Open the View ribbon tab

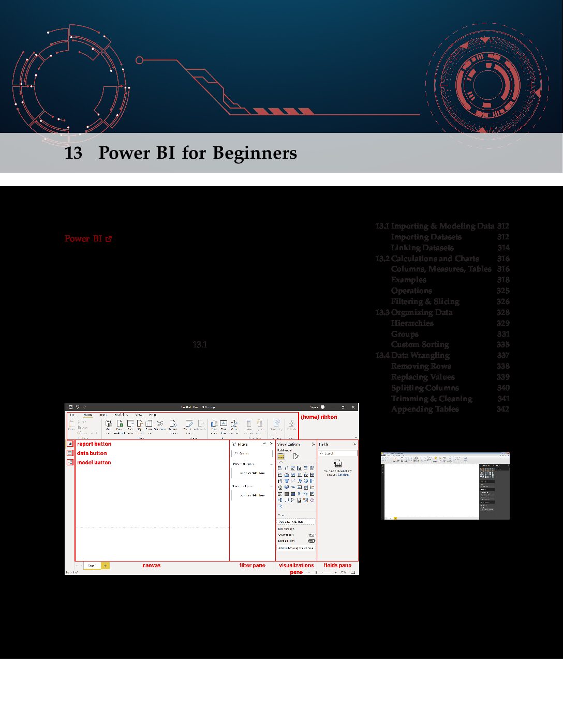139,415
